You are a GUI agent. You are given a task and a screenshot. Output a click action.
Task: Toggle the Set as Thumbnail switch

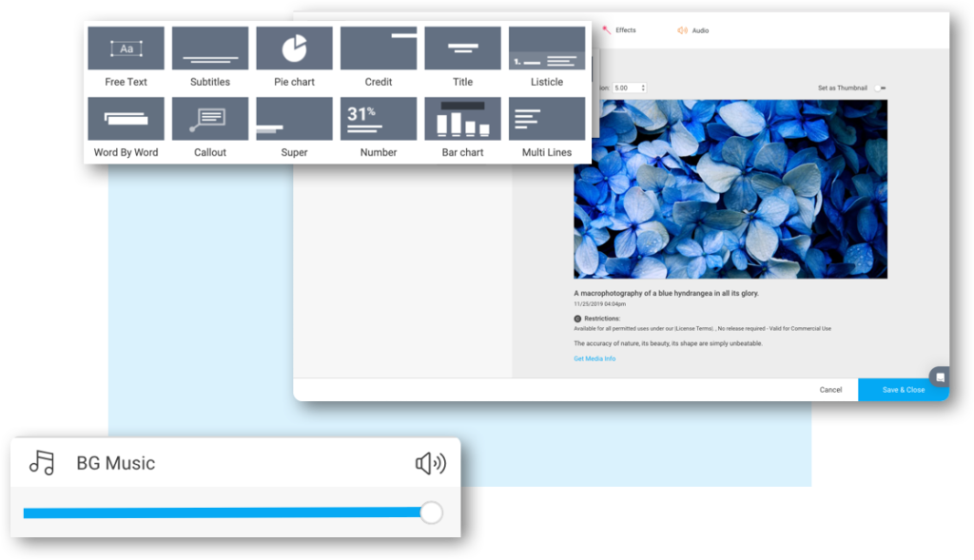coord(881,88)
